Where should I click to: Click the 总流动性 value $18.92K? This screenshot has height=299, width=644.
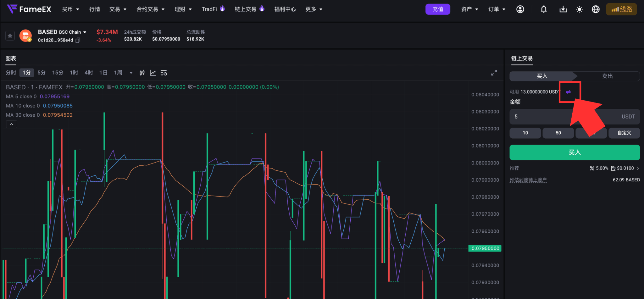point(195,39)
